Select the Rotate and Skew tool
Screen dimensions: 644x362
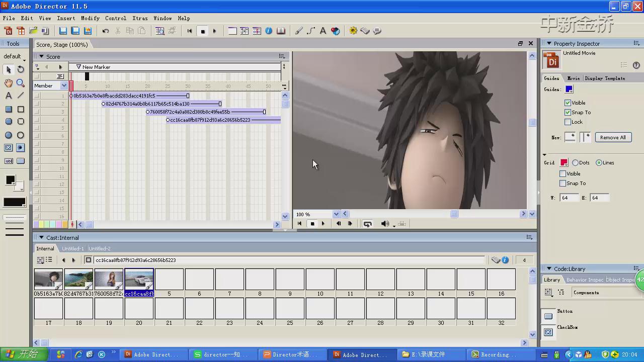click(x=21, y=69)
